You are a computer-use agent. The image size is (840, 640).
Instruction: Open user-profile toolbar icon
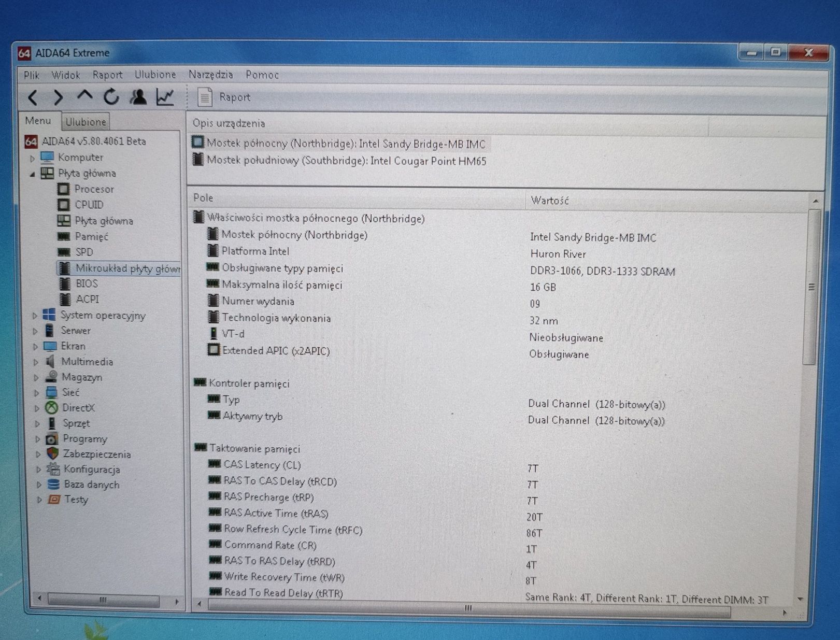tap(138, 97)
